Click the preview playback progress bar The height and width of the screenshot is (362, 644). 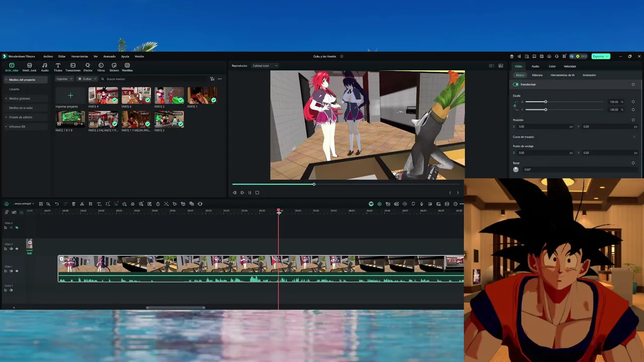[x=346, y=185]
